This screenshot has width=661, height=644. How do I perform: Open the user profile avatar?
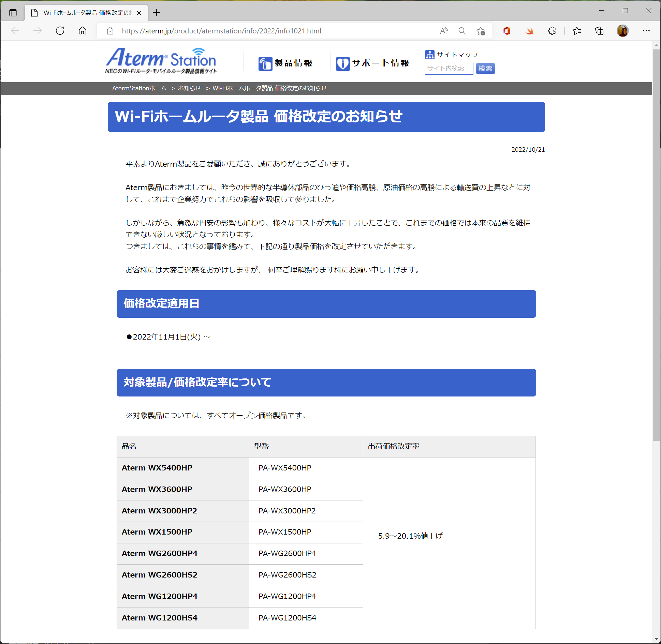[x=622, y=31]
